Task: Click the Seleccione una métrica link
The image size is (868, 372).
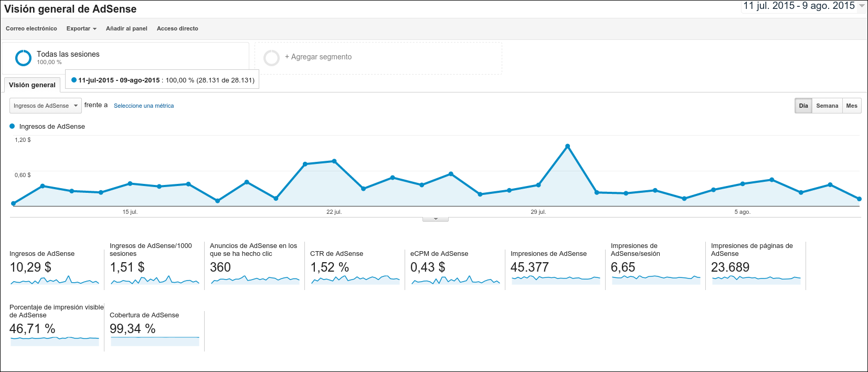Action: point(144,106)
